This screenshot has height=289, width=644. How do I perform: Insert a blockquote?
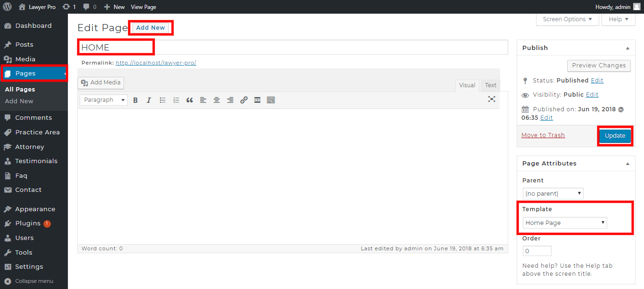190,100
